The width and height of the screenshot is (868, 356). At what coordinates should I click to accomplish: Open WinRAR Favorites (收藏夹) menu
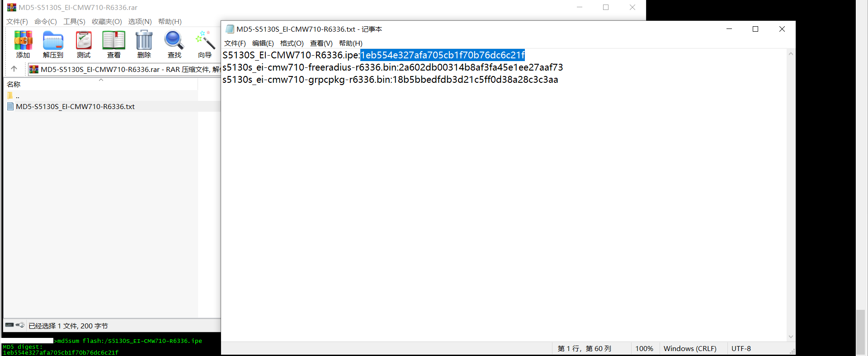tap(107, 21)
